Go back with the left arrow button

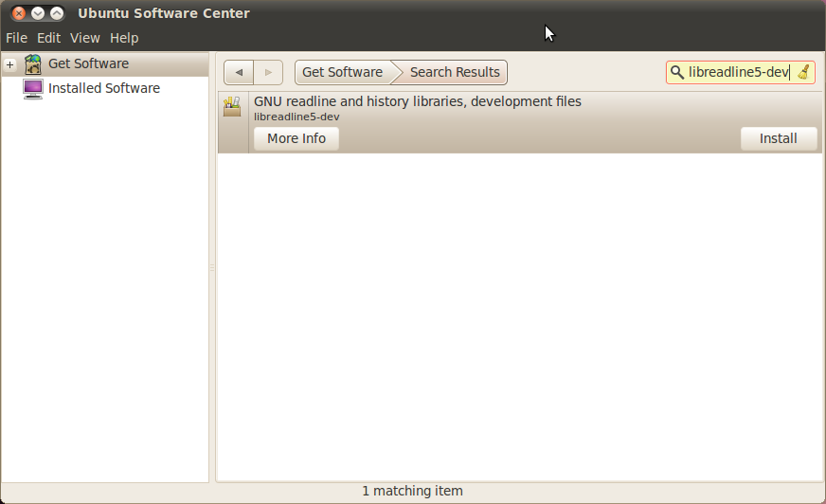(239, 73)
